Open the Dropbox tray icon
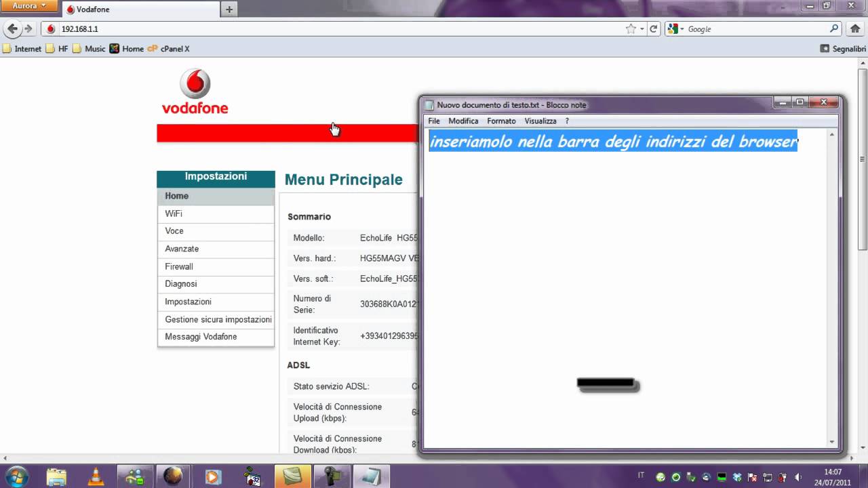The height and width of the screenshot is (488, 868). tap(737, 476)
